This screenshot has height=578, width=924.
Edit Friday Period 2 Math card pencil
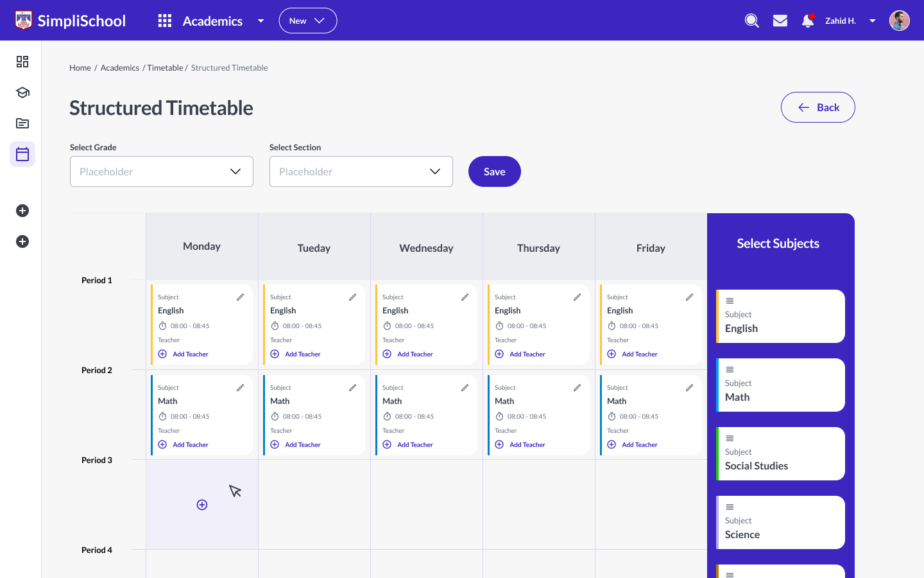(x=689, y=388)
